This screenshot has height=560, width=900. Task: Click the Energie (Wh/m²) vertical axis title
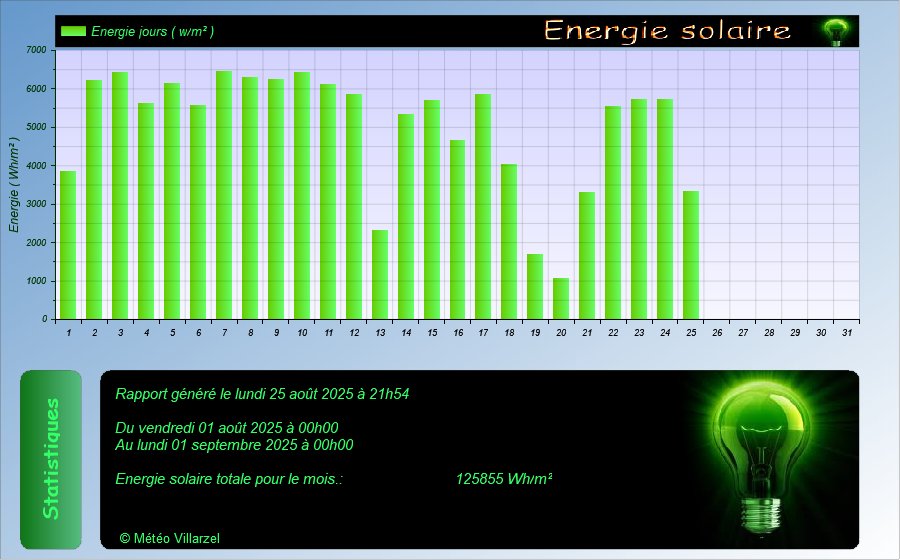14,185
